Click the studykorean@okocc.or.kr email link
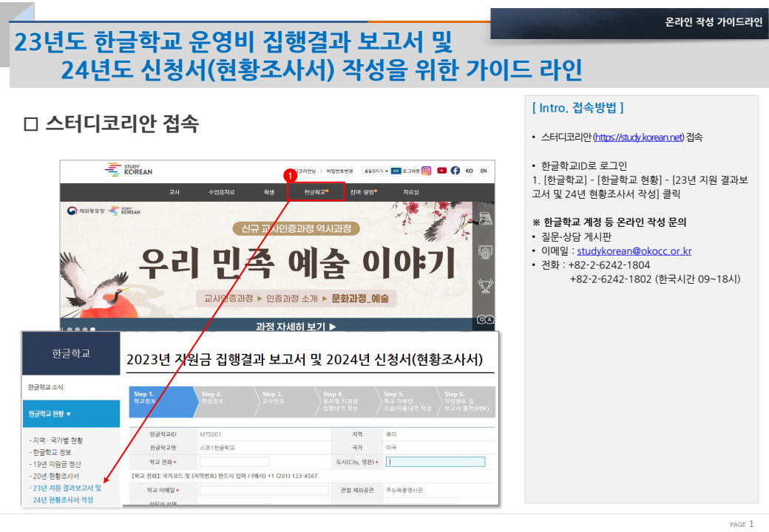Screen dimensions: 769x532 tap(634, 251)
